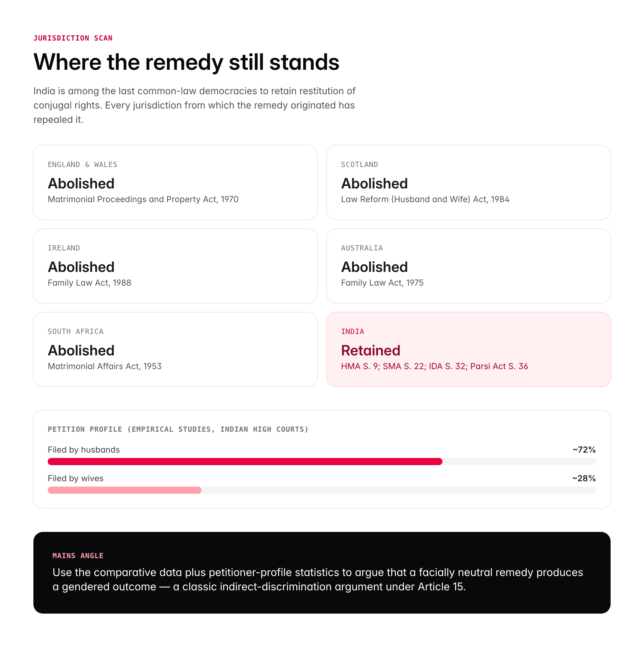Select the Scotland jurisdiction card
The height and width of the screenshot is (647, 644).
468,182
